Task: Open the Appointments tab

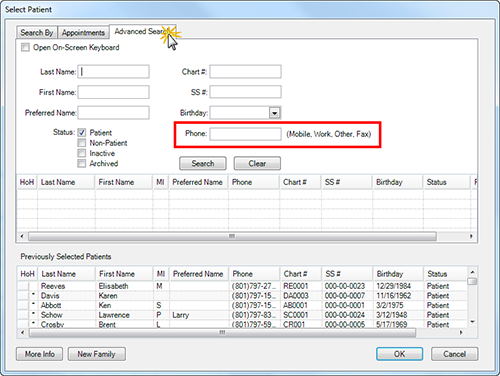Action: (83, 32)
